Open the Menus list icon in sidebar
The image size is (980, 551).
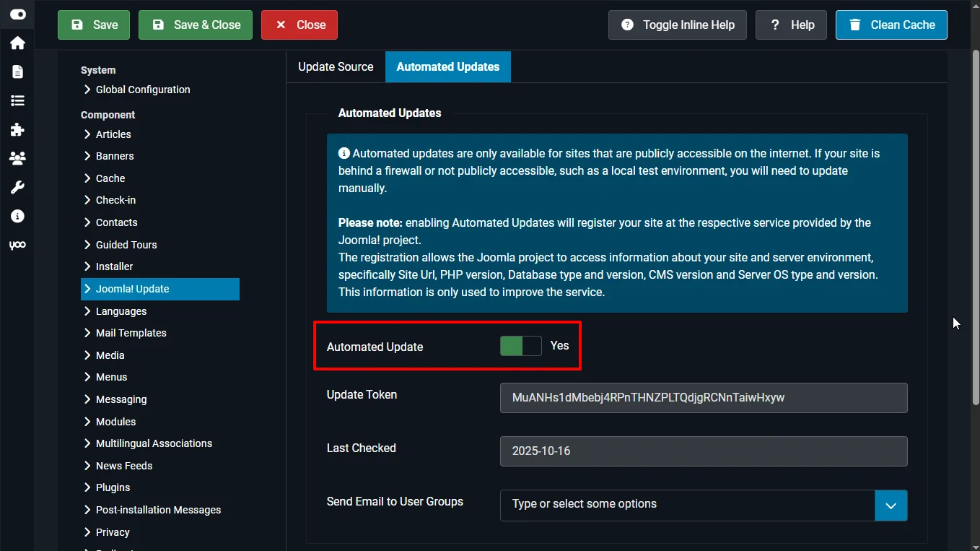17,100
